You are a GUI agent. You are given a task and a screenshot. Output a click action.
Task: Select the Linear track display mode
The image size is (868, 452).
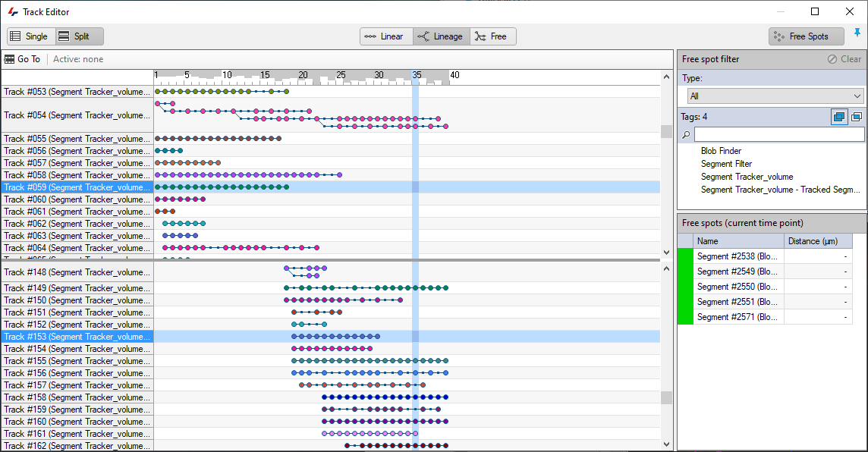click(385, 36)
